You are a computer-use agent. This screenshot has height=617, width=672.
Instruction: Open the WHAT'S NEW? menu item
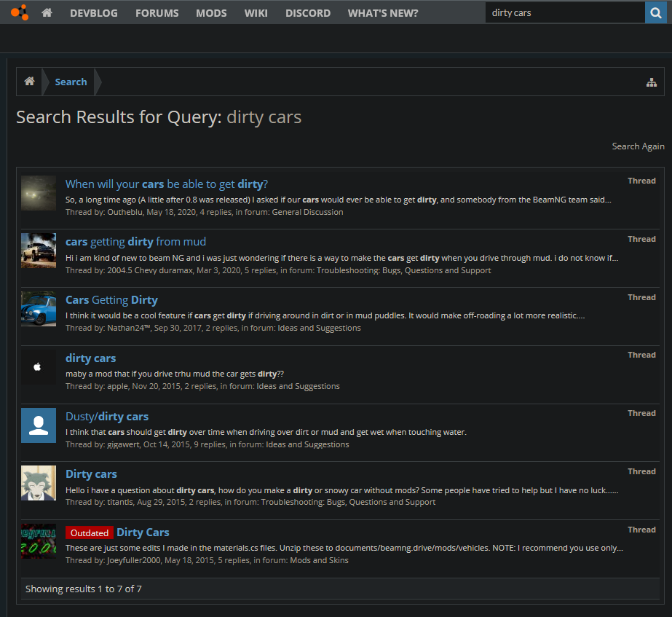click(383, 13)
